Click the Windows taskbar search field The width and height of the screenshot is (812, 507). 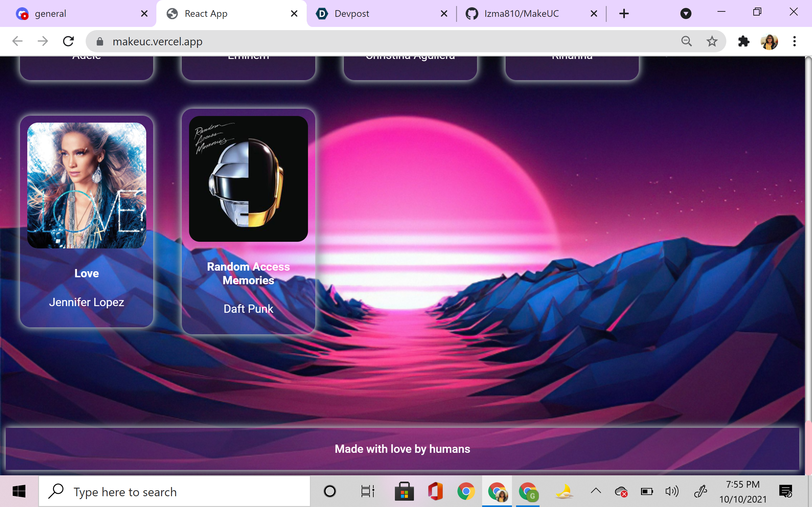(x=174, y=491)
